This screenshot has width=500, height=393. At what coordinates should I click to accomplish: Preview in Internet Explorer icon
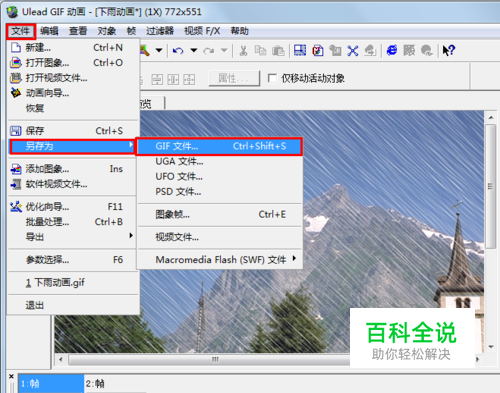[x=392, y=51]
